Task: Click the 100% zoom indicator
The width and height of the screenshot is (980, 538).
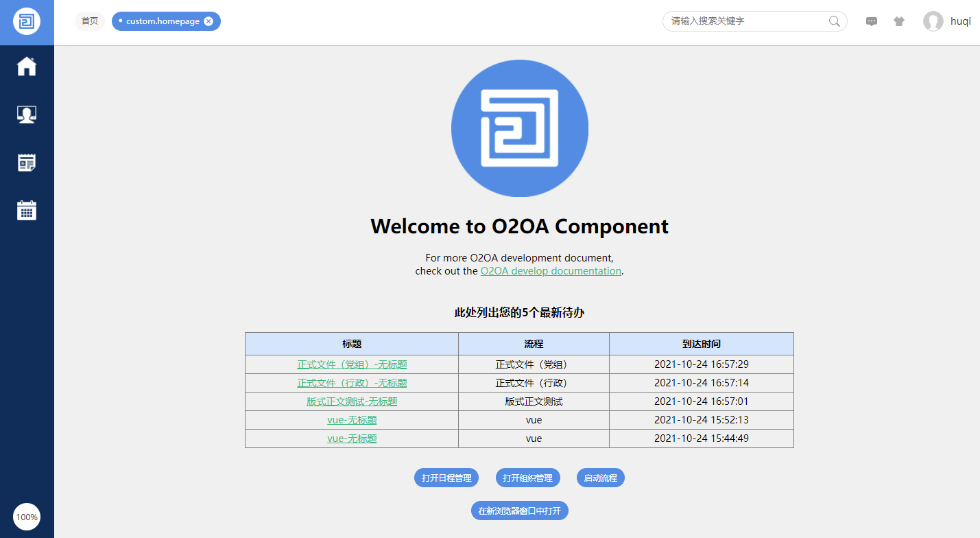Action: point(27,517)
